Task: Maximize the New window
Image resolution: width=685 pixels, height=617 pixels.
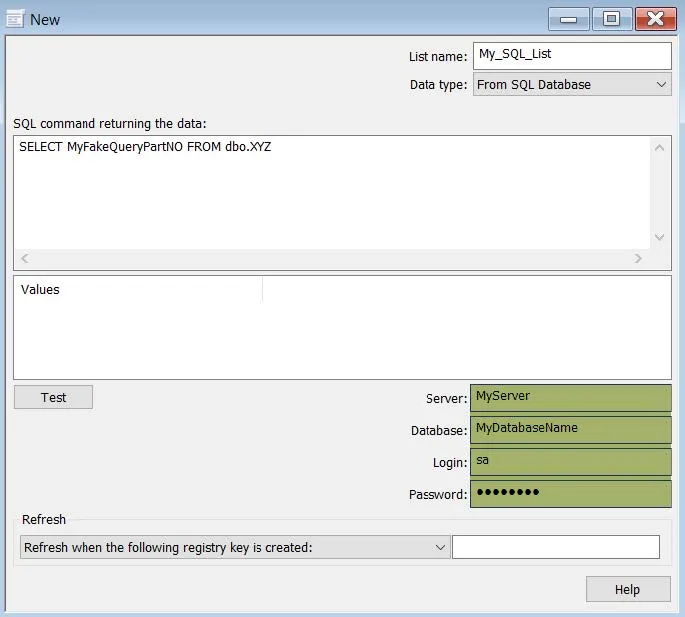Action: pyautogui.click(x=612, y=19)
